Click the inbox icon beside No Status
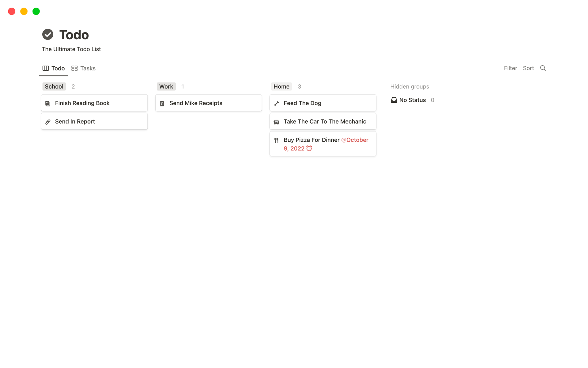Screen dimensions: 588x368 pyautogui.click(x=394, y=100)
